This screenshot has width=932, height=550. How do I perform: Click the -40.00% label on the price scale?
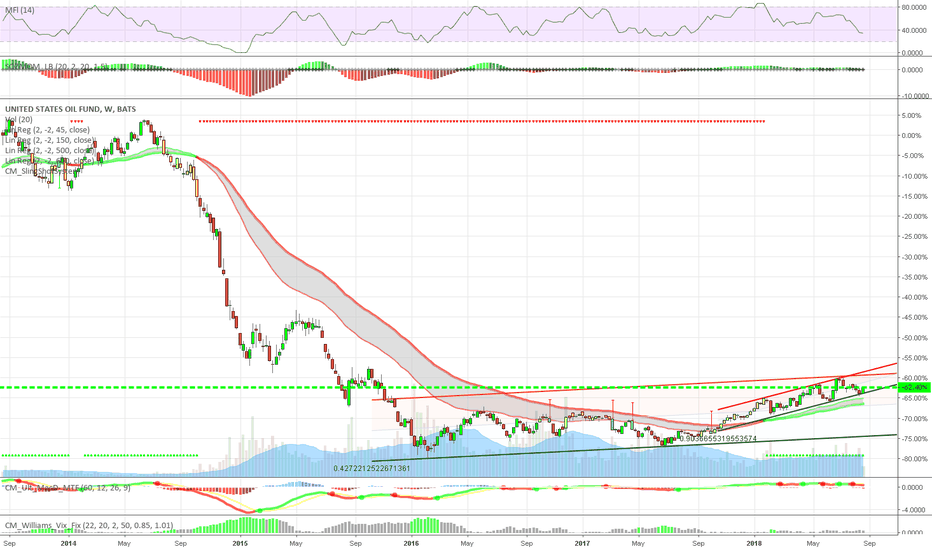point(914,297)
